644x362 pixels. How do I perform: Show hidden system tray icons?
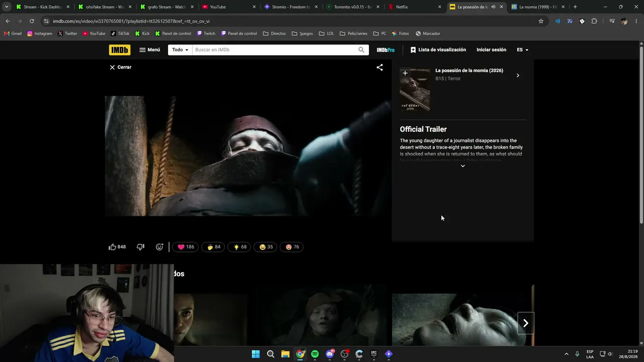tap(566, 354)
